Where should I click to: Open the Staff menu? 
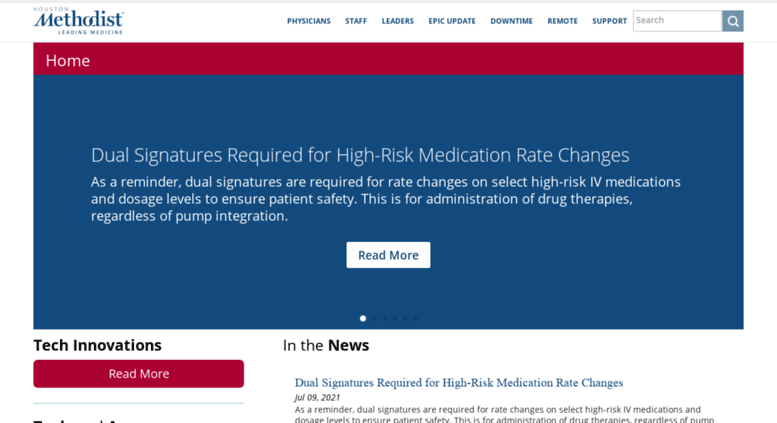(x=356, y=21)
